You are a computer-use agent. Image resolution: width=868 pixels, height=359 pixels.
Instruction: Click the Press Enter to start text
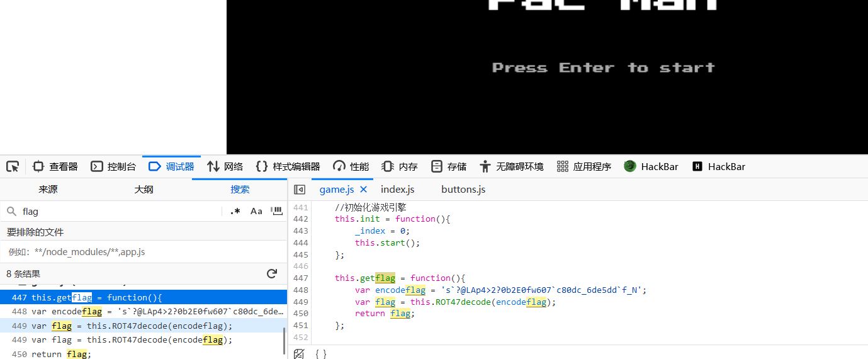603,67
